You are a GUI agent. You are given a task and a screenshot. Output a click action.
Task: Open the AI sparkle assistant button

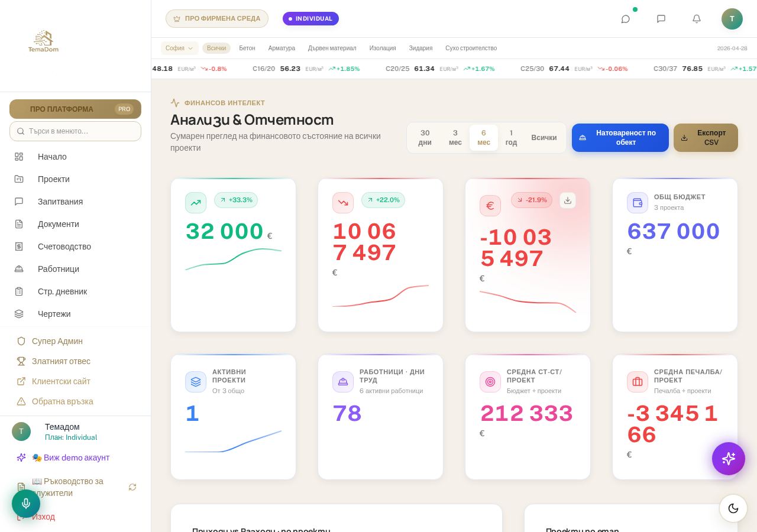(x=729, y=459)
